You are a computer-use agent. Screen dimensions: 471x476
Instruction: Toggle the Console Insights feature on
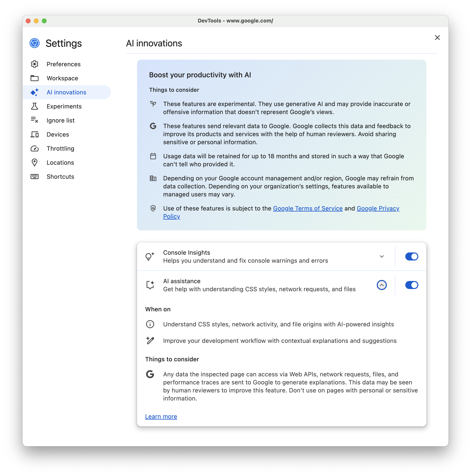411,256
